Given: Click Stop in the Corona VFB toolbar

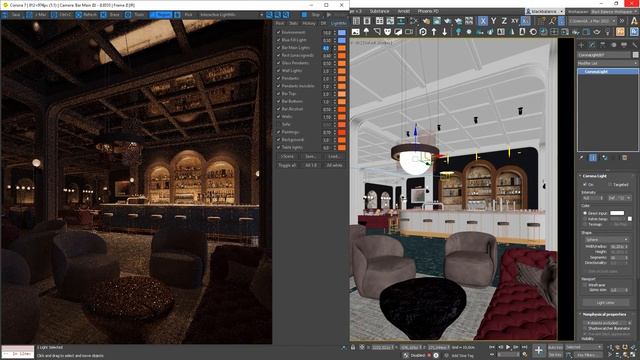Looking at the screenshot, I should tap(311, 15).
